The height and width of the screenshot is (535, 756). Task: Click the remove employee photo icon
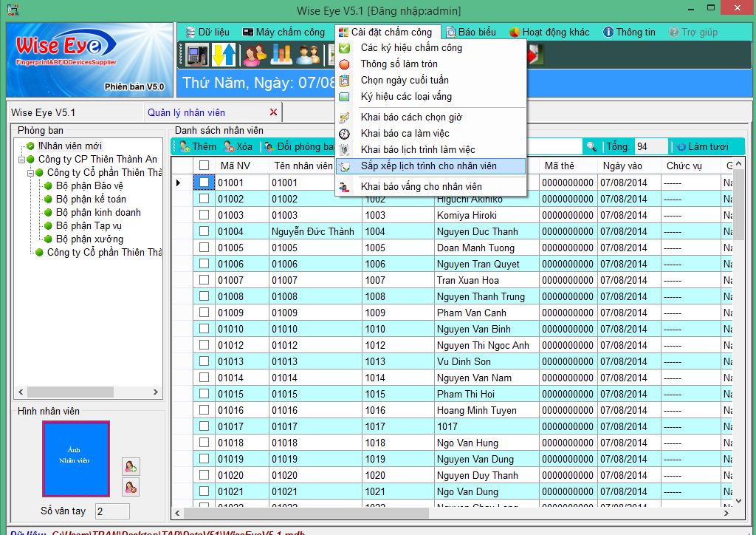(x=131, y=487)
